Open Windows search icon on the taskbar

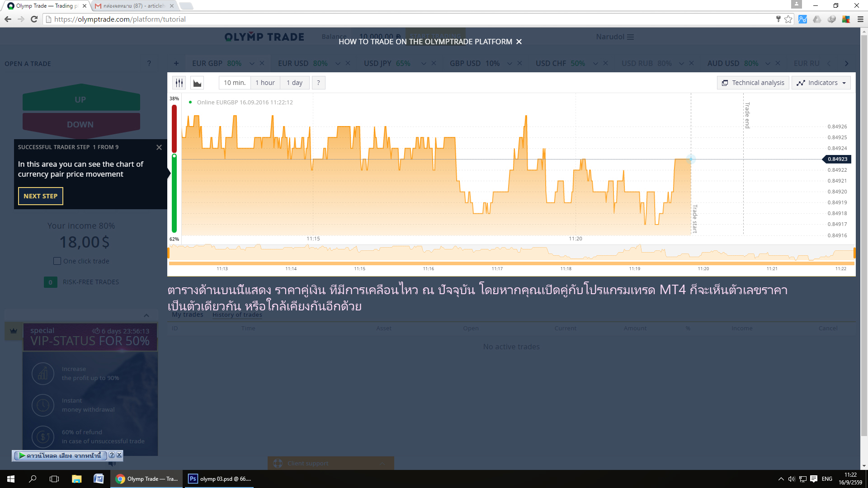(x=33, y=479)
